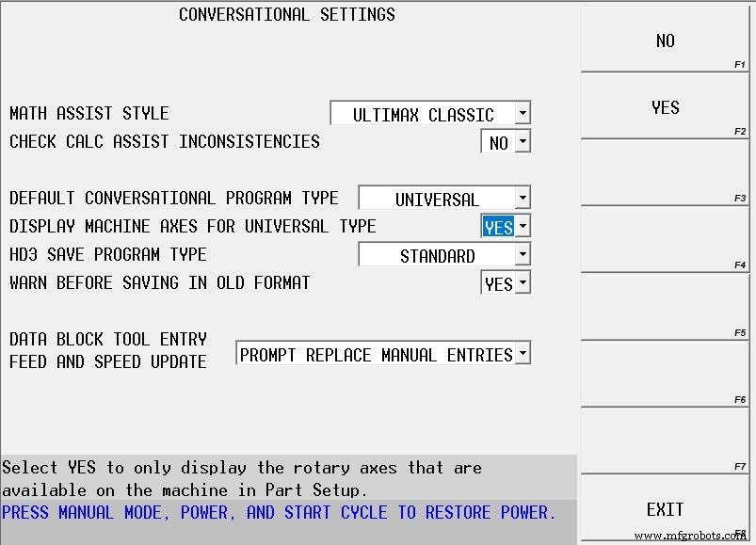Select the highlighted YES value
This screenshot has height=545, width=756.
click(x=500, y=226)
